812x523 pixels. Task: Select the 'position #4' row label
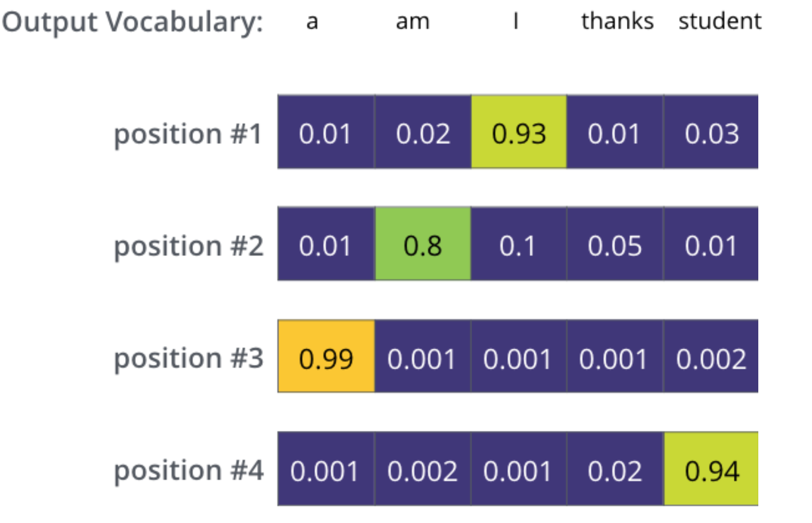[x=188, y=470]
